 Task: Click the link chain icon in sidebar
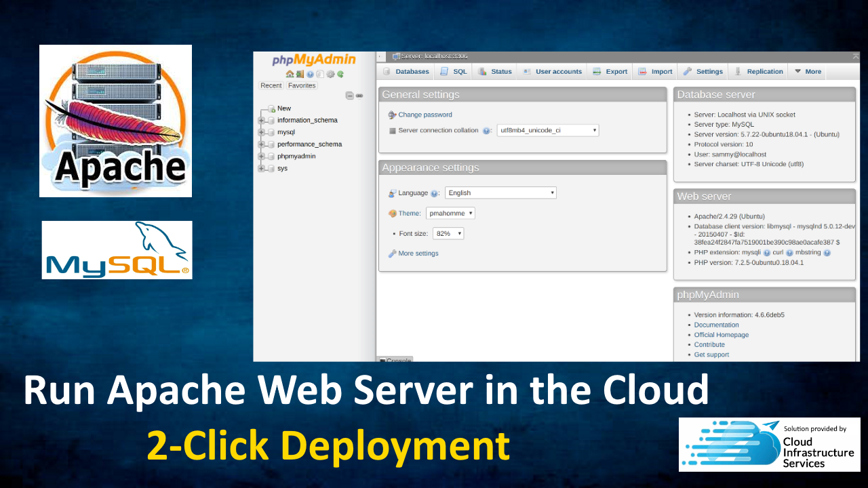point(360,96)
